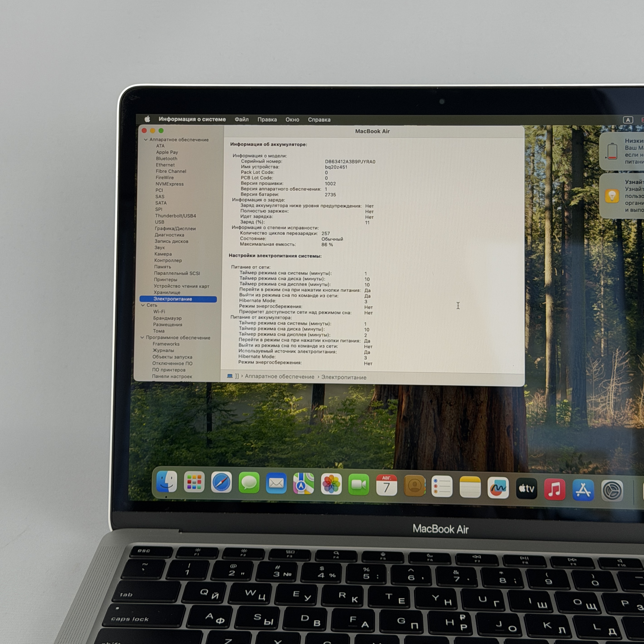The width and height of the screenshot is (644, 644).
Task: Open Calendar icon showing 7
Action: [386, 485]
